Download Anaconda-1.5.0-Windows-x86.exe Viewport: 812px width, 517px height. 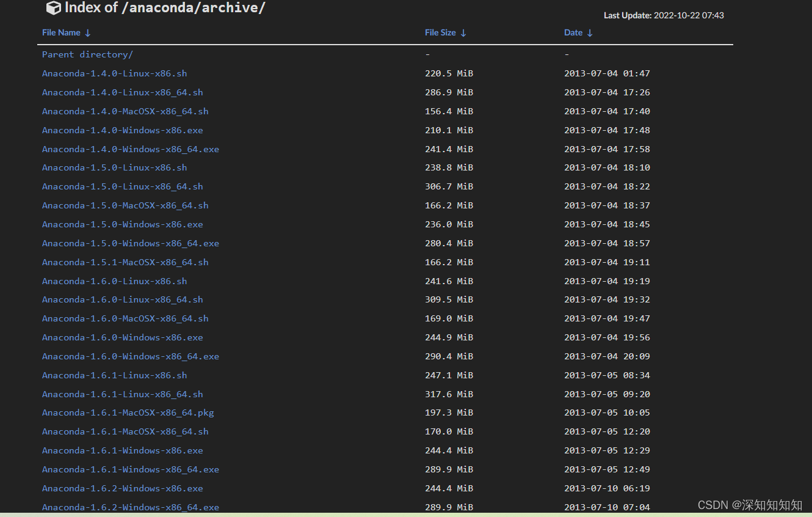(123, 224)
